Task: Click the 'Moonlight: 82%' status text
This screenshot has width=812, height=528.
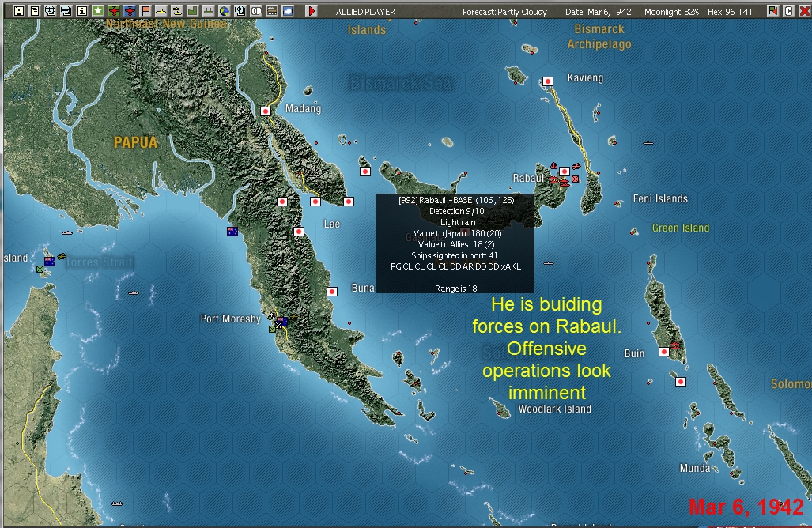Action: (x=672, y=12)
